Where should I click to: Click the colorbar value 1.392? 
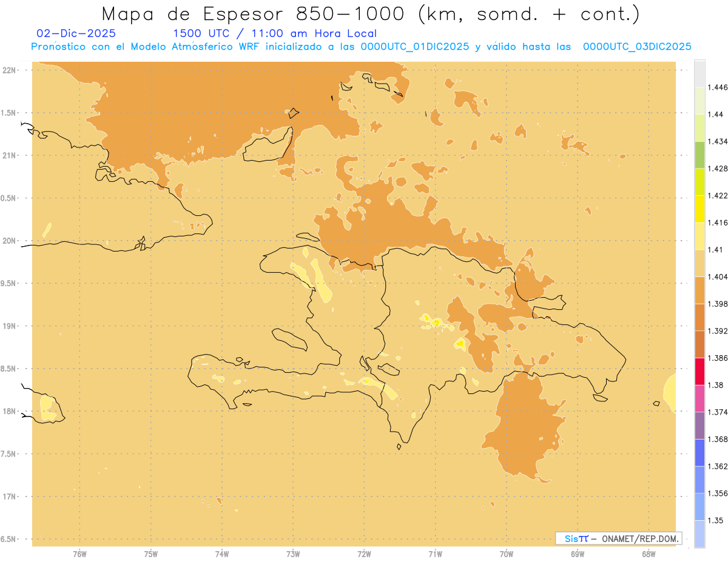coord(718,331)
